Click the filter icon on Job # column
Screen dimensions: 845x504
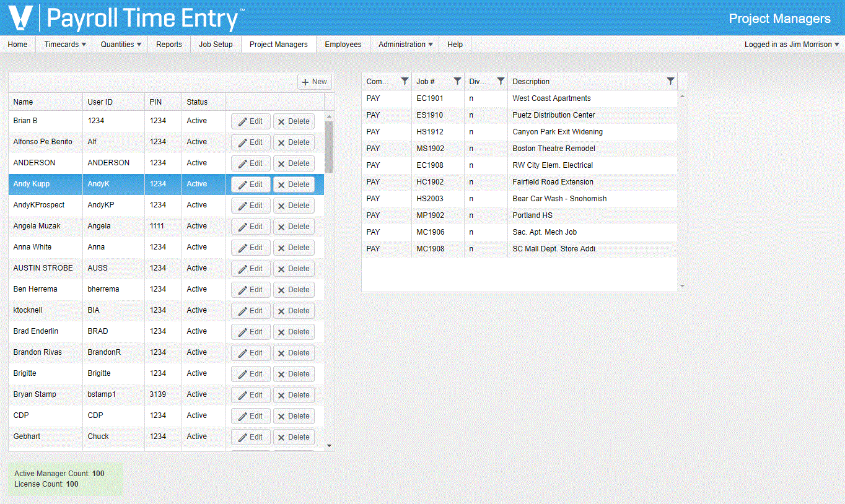point(457,81)
